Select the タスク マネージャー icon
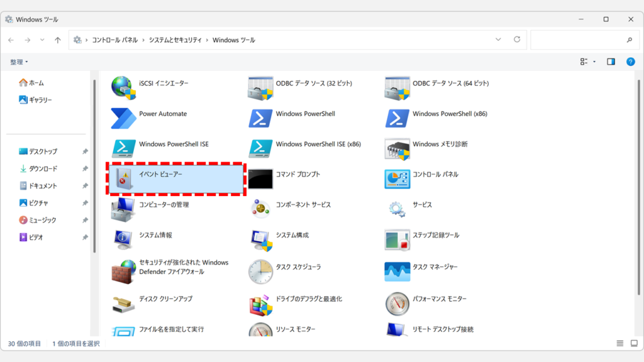644x362 pixels. click(x=397, y=270)
